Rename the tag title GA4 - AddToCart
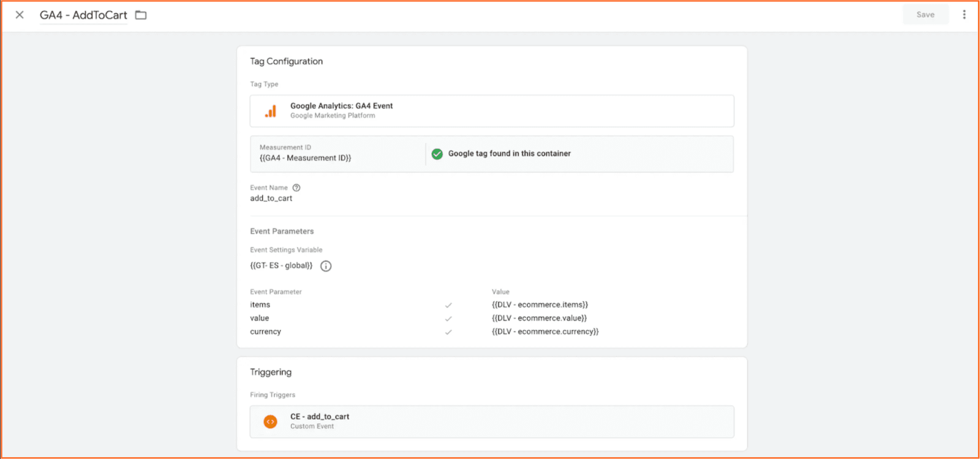The height and width of the screenshot is (459, 980). click(83, 15)
